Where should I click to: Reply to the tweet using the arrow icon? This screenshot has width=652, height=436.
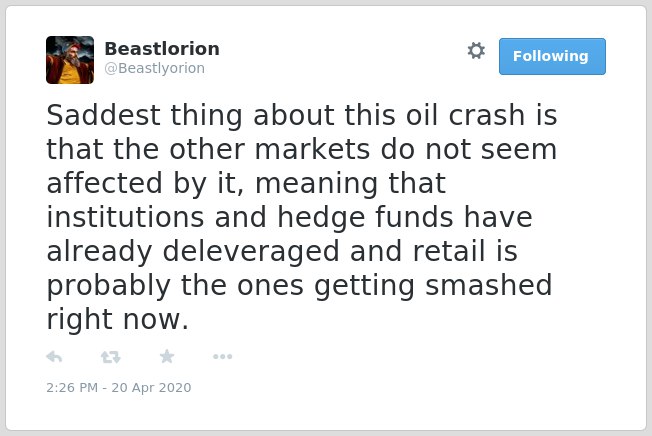coord(54,357)
